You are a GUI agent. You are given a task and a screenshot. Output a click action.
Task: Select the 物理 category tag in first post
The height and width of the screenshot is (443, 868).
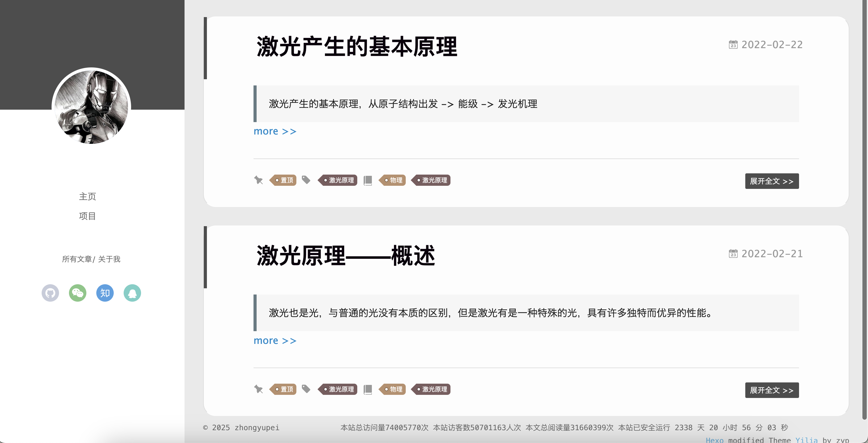point(394,180)
